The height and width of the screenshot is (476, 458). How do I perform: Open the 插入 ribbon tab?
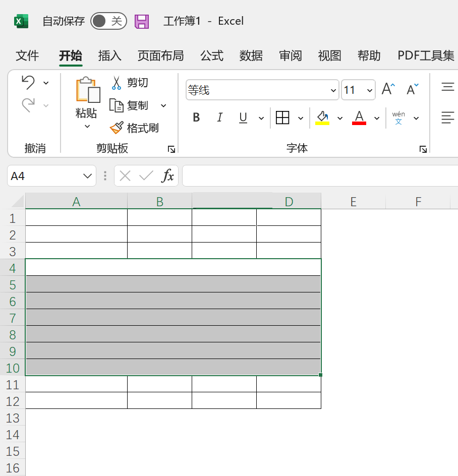coord(109,55)
